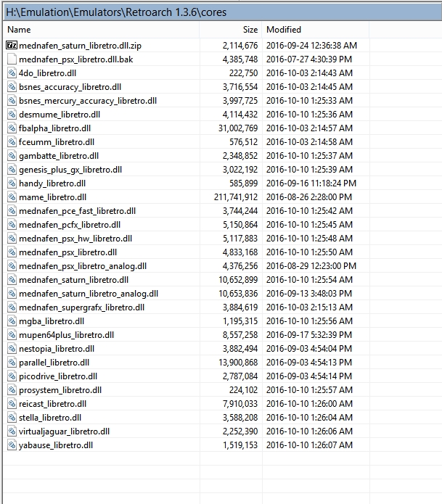Click the DLL icon beside desmume_libretro.dll

pyautogui.click(x=12, y=115)
